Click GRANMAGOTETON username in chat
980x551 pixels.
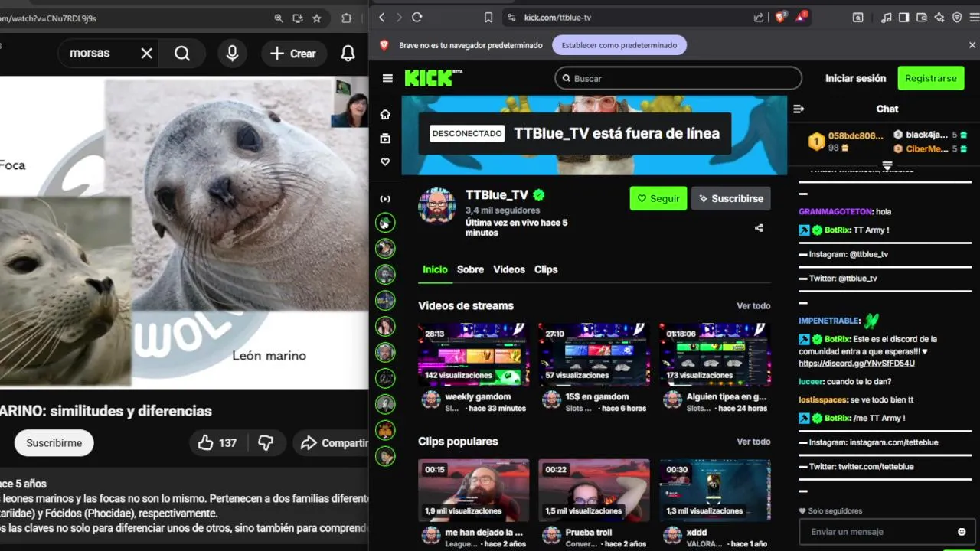point(835,211)
